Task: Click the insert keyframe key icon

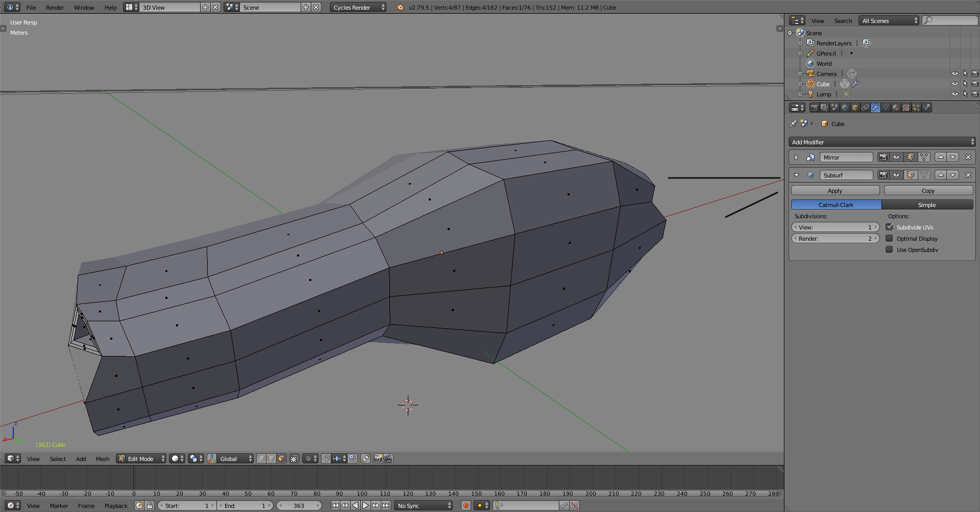Action: 564,505
